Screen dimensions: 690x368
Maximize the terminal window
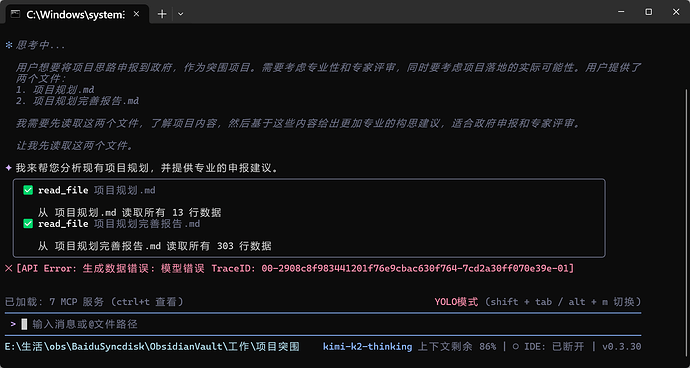(649, 12)
